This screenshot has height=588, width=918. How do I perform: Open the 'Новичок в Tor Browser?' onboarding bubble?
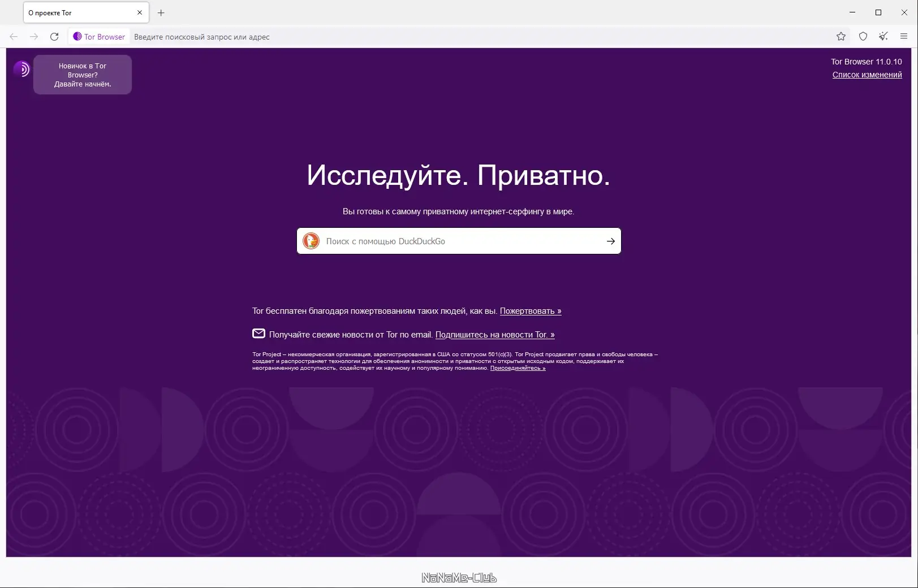(x=83, y=75)
